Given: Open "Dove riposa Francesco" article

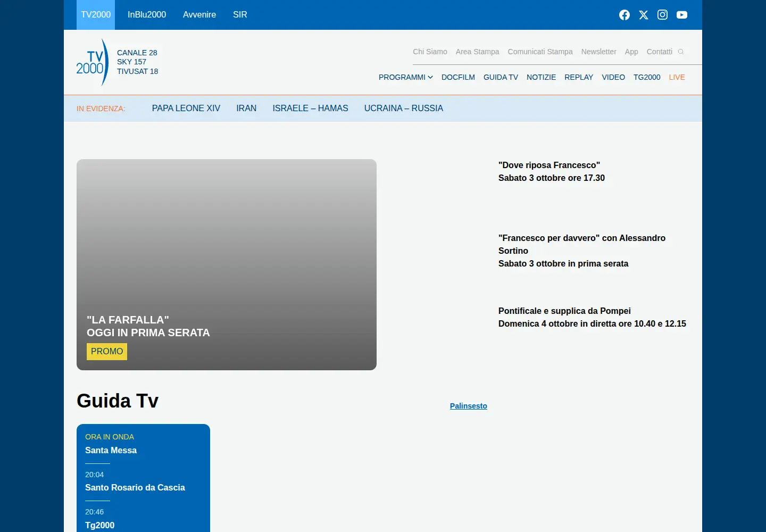Looking at the screenshot, I should (552, 172).
